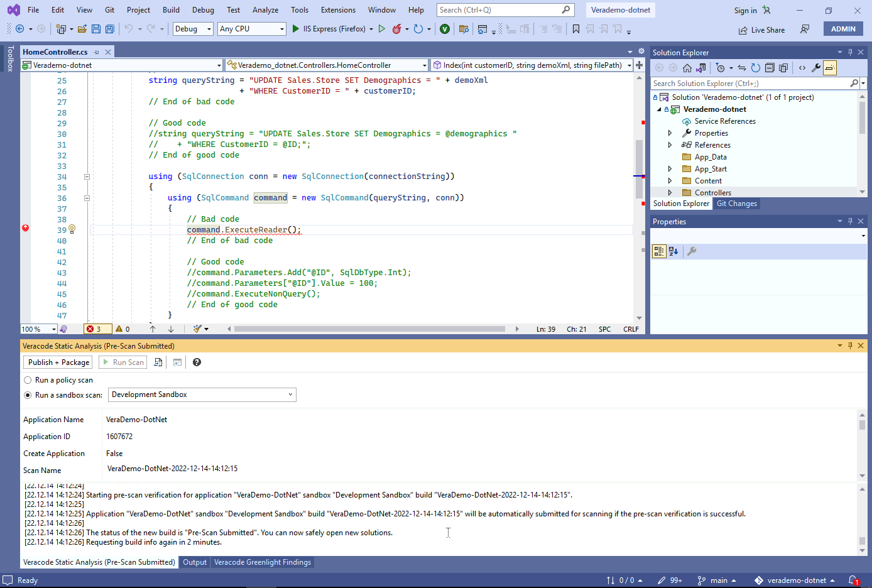Collapse All in Solution Explorer

(x=770, y=68)
